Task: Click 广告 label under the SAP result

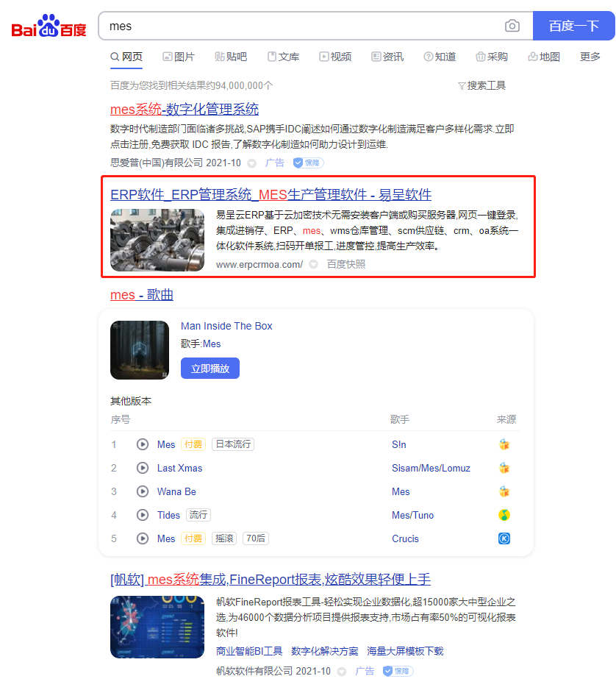Action: click(x=275, y=163)
